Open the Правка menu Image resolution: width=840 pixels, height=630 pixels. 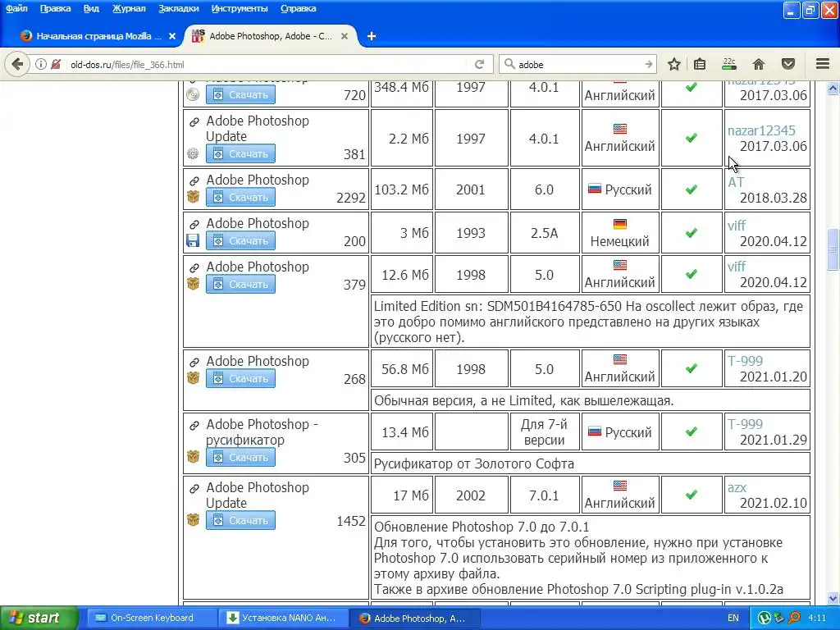55,8
